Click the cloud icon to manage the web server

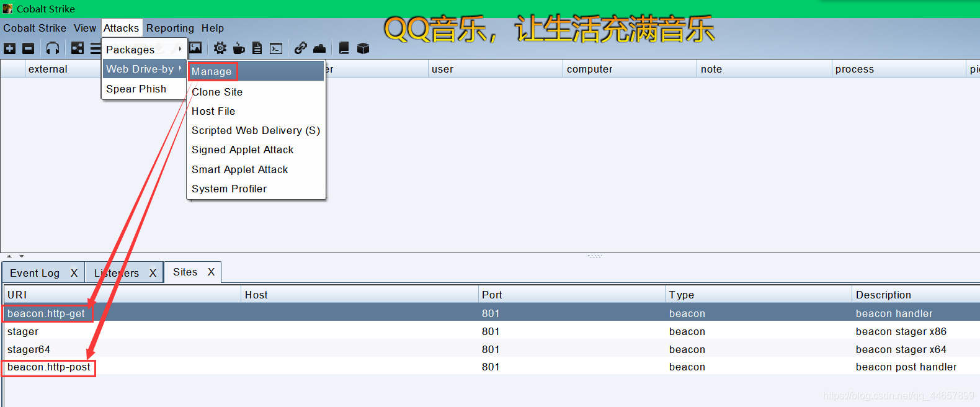tap(319, 48)
